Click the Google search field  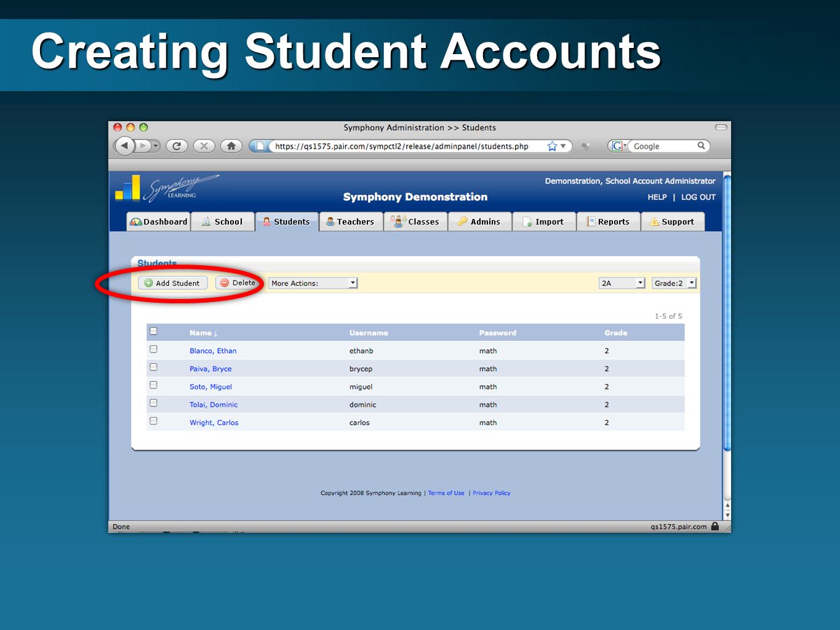663,146
